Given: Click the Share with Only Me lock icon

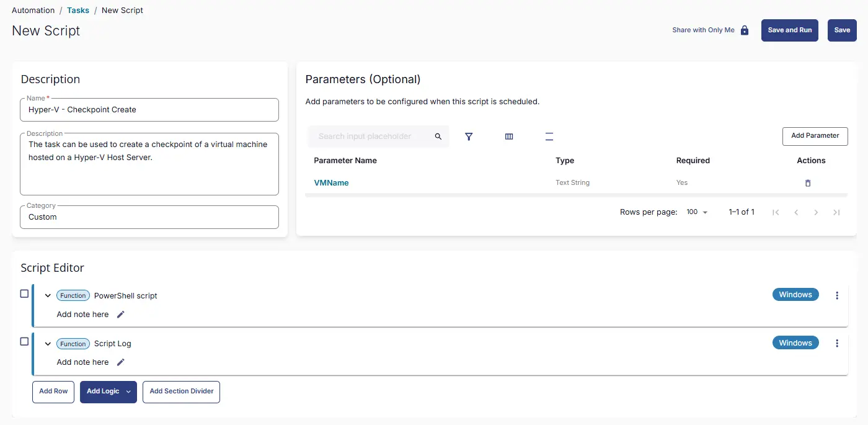Looking at the screenshot, I should 745,30.
